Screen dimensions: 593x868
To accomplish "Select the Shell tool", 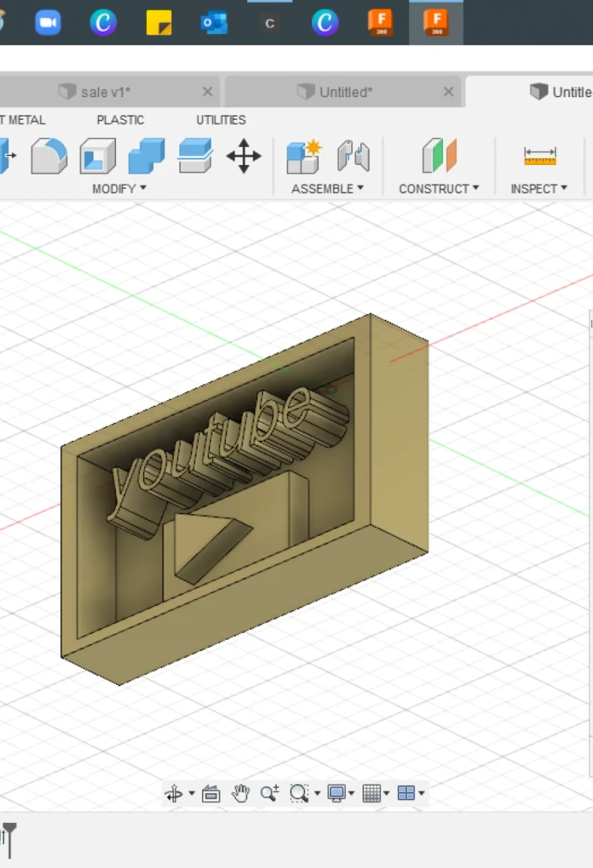I will [x=97, y=156].
